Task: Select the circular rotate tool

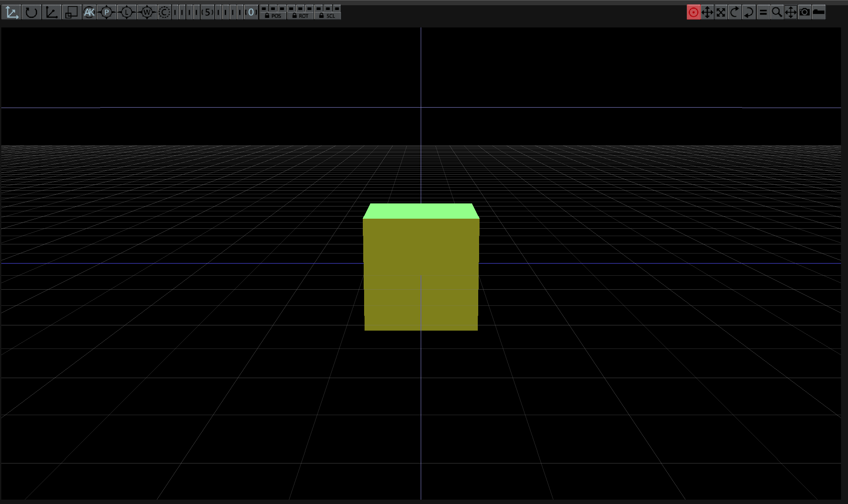Action: (31, 12)
